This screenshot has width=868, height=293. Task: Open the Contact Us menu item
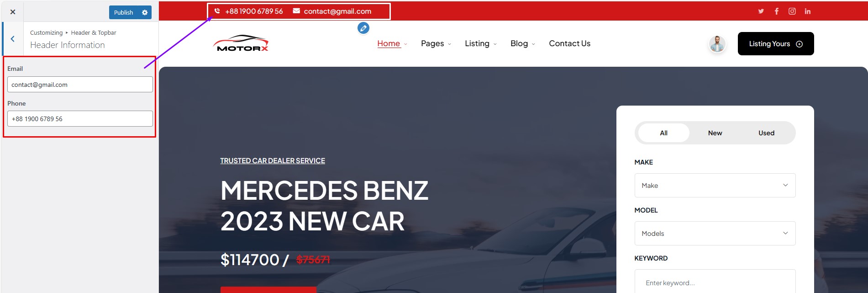[x=569, y=43]
